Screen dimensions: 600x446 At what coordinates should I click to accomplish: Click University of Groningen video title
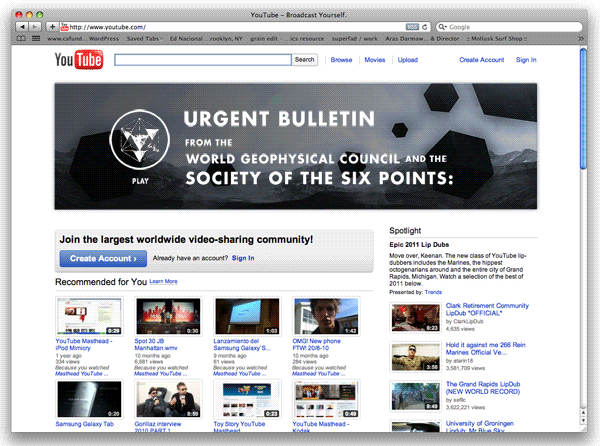point(479,427)
